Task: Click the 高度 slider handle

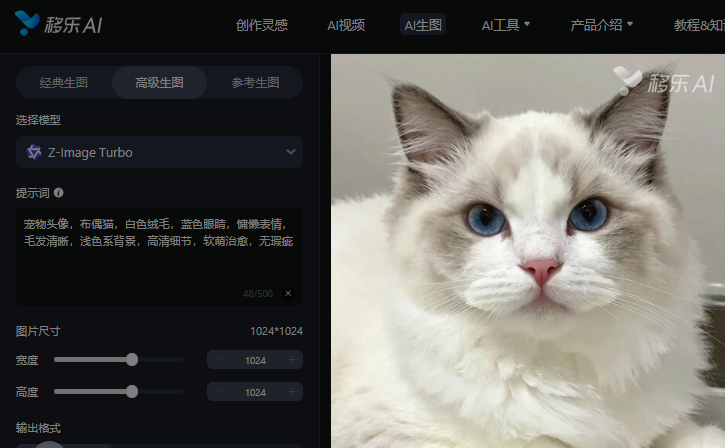Action: 132,392
